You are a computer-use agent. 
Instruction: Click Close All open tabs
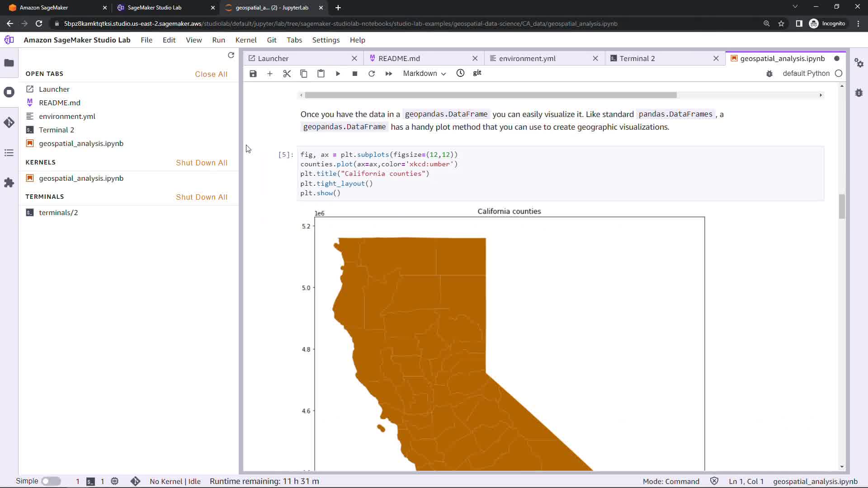[211, 74]
